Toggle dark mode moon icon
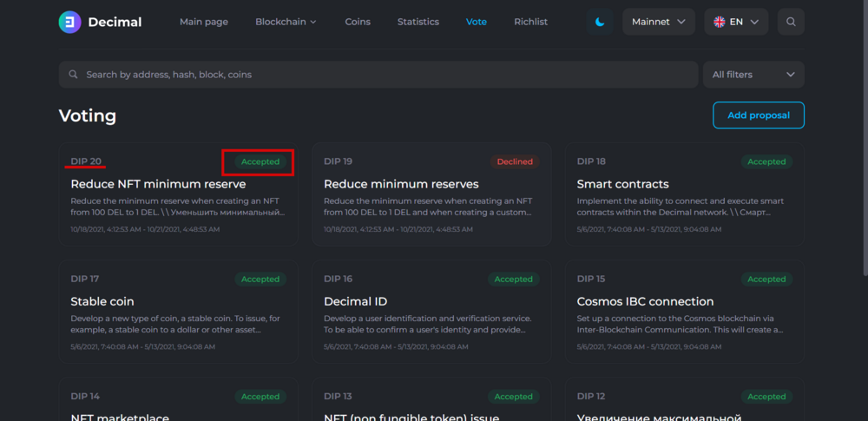The width and height of the screenshot is (868, 421). (x=600, y=23)
